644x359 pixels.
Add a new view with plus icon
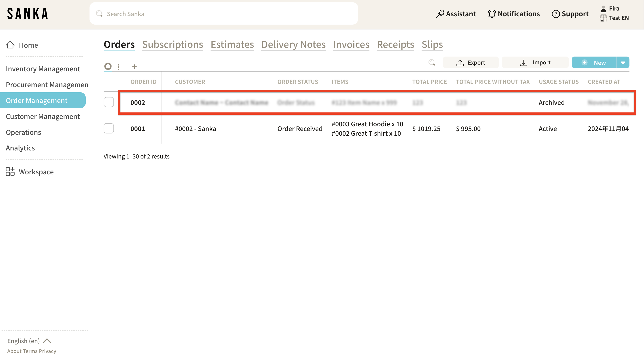pyautogui.click(x=134, y=67)
